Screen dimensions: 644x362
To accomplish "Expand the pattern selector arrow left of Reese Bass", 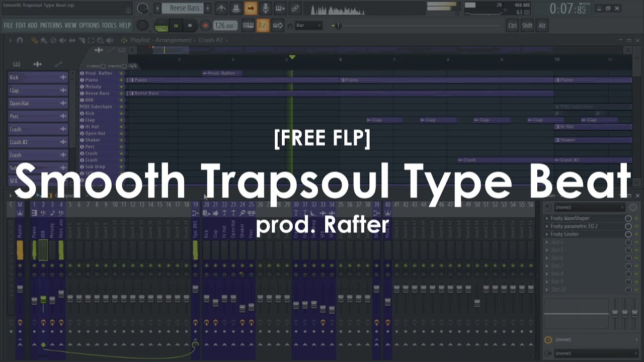I will click(157, 8).
